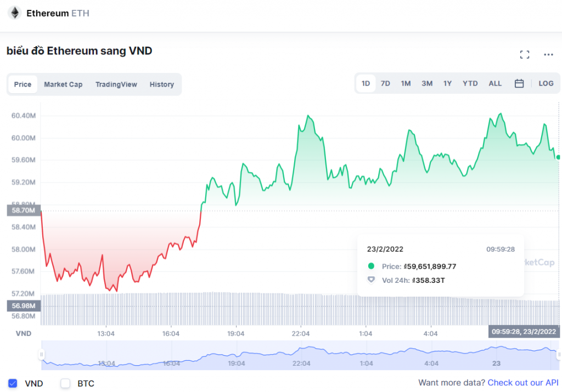Viewport: 562px width, 392px height.
Task: Uncheck the VND currency checkbox
Action: (x=13, y=383)
